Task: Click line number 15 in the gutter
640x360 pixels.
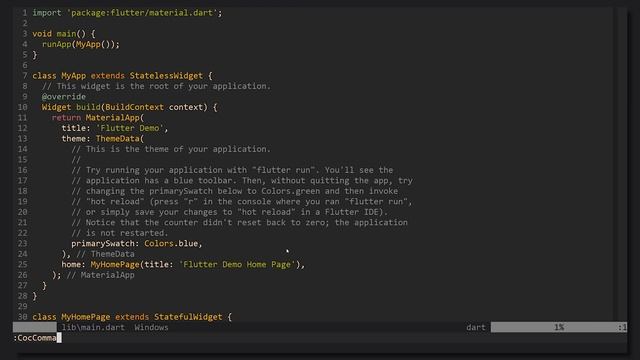Action: pyautogui.click(x=22, y=160)
